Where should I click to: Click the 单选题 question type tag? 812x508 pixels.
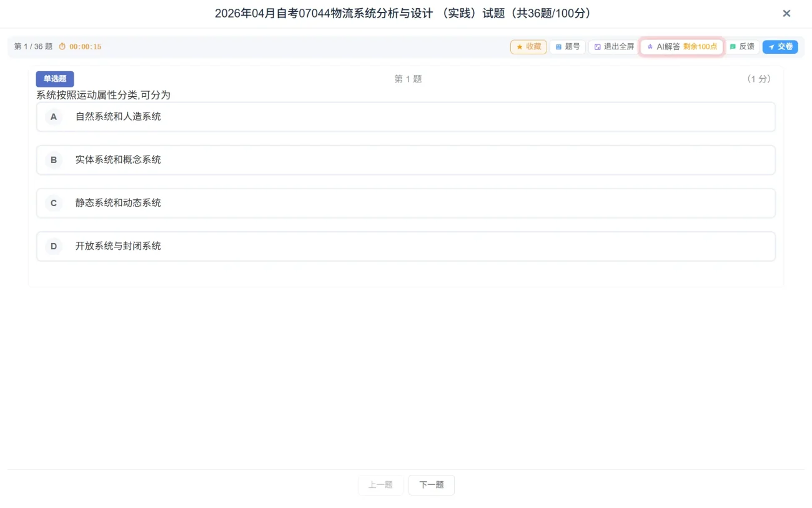coord(55,79)
